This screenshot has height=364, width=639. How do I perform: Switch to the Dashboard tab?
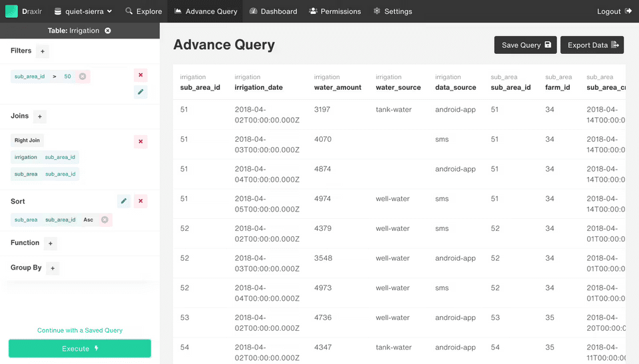pyautogui.click(x=273, y=11)
